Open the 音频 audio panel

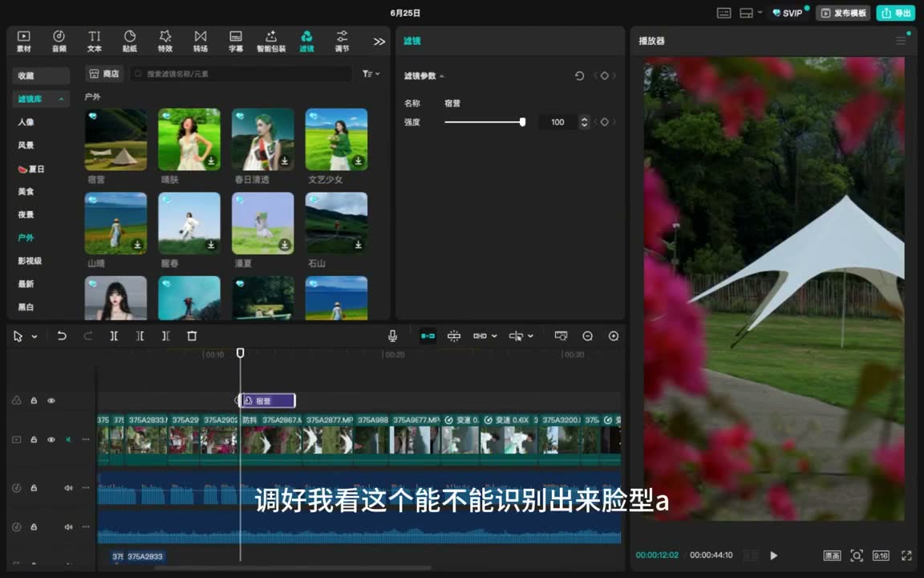pos(59,41)
